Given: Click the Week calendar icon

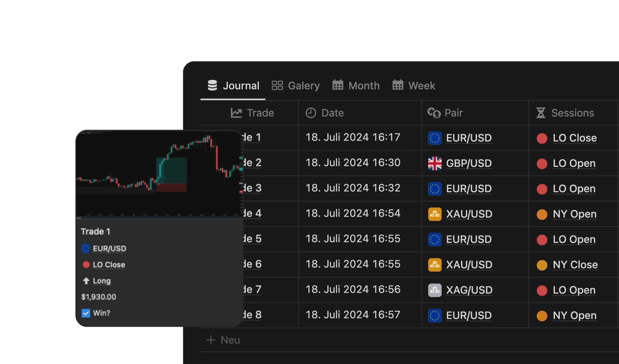Looking at the screenshot, I should click(398, 85).
